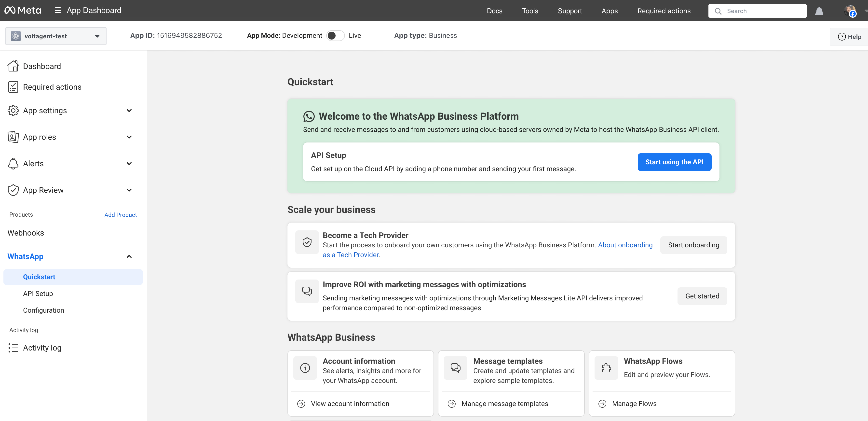Image resolution: width=868 pixels, height=421 pixels.
Task: Click the Activity log sidebar item label
Action: point(42,348)
